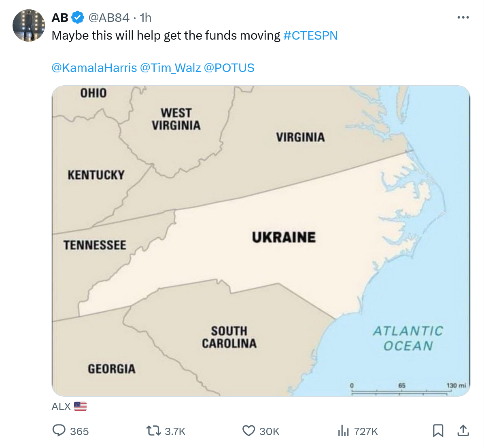Click the AB display name
The image size is (484, 448).
pyautogui.click(x=60, y=18)
